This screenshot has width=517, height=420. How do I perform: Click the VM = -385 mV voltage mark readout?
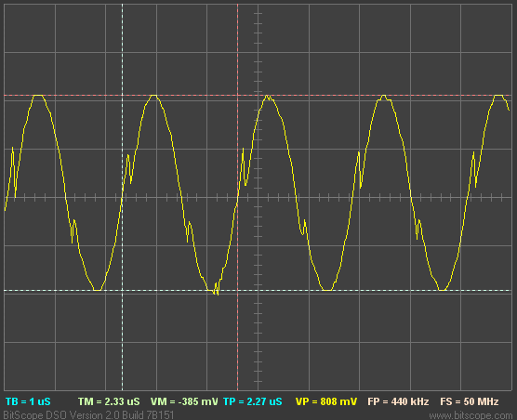pyautogui.click(x=184, y=401)
